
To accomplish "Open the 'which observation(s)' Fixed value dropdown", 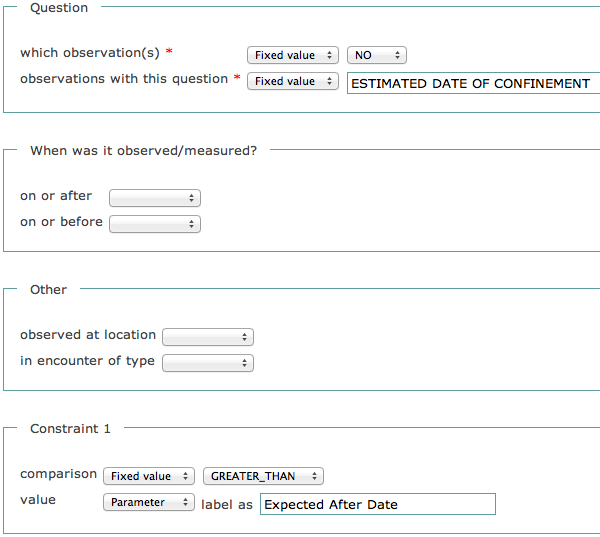I will [292, 56].
